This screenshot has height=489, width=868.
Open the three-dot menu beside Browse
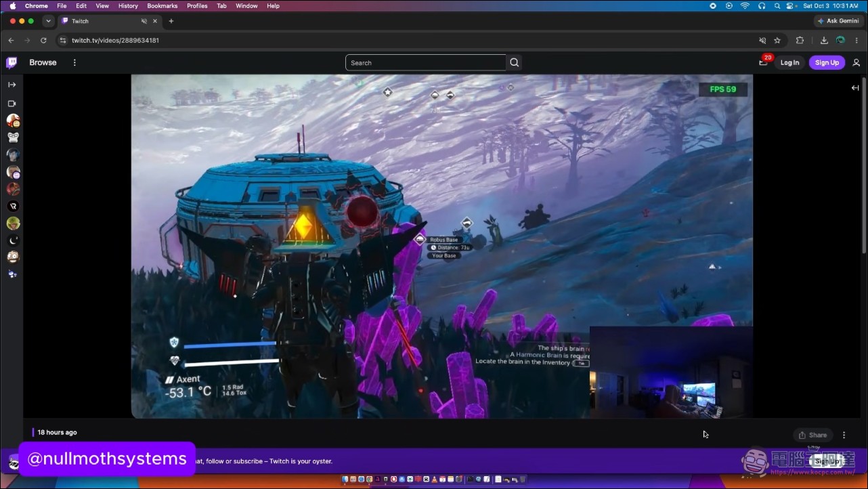74,62
